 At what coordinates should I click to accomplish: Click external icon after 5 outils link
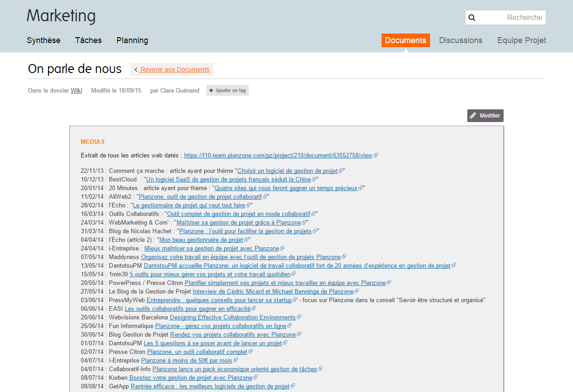pyautogui.click(x=294, y=274)
